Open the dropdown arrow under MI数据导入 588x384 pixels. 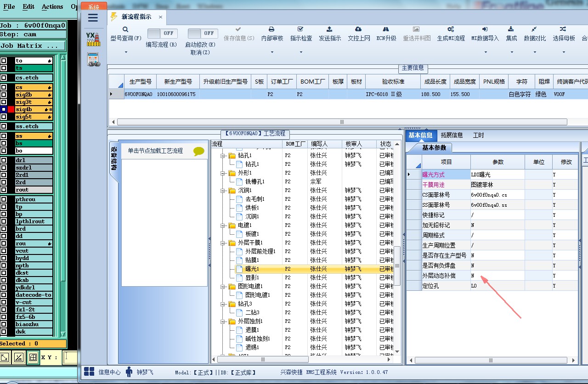click(x=485, y=52)
